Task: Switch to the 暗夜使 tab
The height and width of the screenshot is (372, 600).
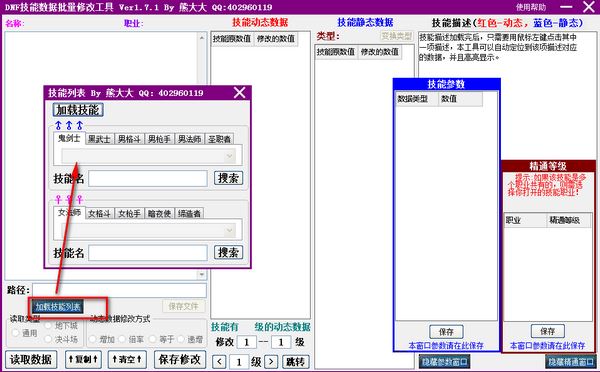Action: point(159,214)
